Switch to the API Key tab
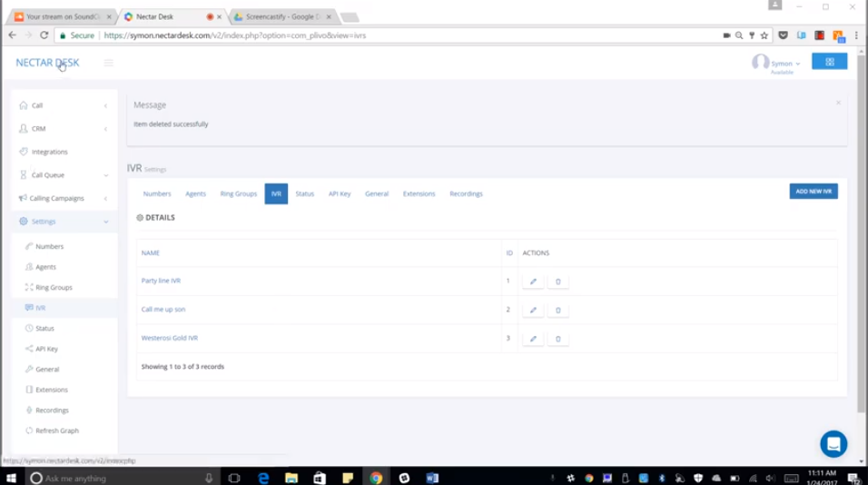 (340, 193)
